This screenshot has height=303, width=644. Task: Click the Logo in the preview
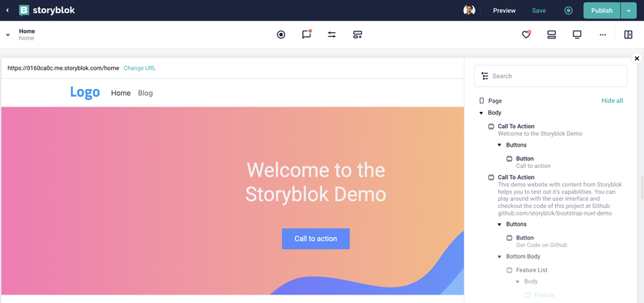[85, 92]
